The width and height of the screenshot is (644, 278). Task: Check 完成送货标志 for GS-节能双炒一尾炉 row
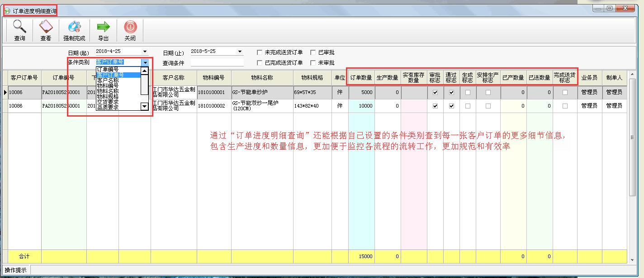tap(565, 106)
